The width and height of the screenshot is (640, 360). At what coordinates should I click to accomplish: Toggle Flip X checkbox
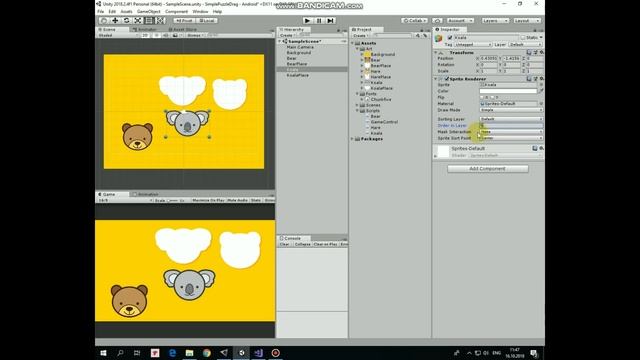[x=482, y=98]
